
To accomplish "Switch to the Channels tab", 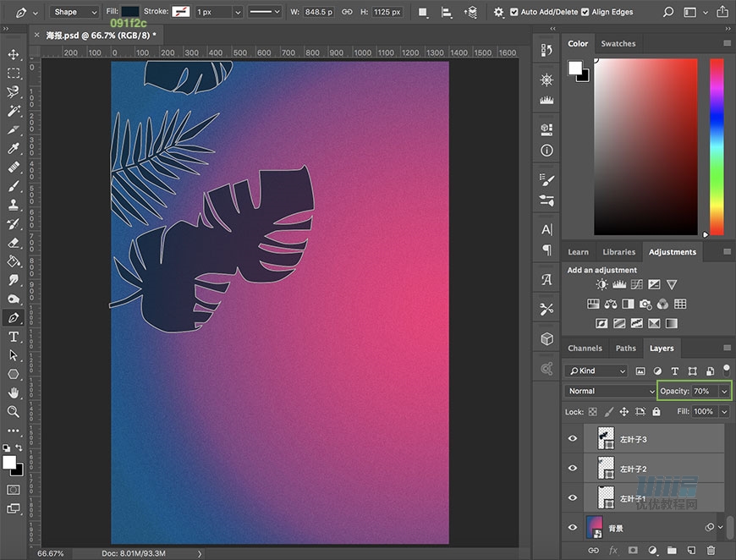I will [585, 349].
